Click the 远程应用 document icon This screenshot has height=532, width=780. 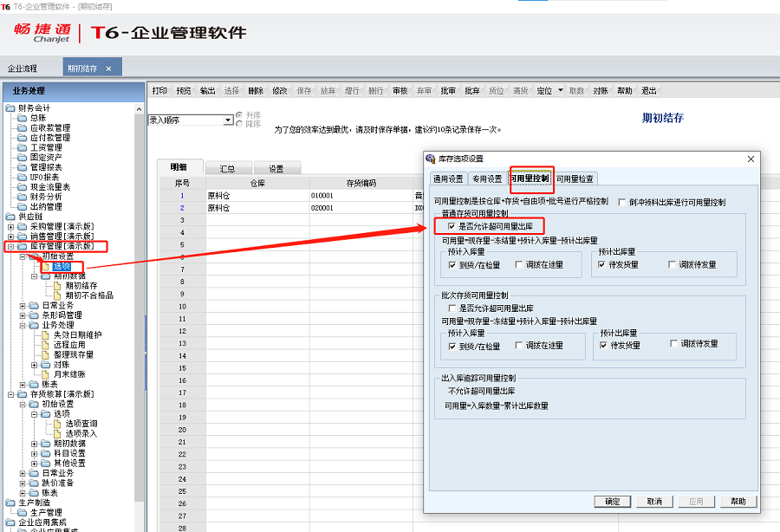[45, 345]
